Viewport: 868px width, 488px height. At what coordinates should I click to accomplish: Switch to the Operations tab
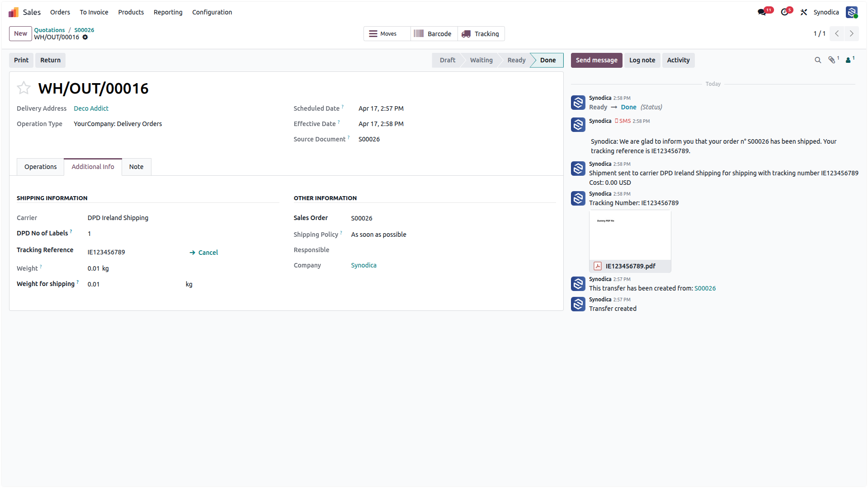[41, 167]
